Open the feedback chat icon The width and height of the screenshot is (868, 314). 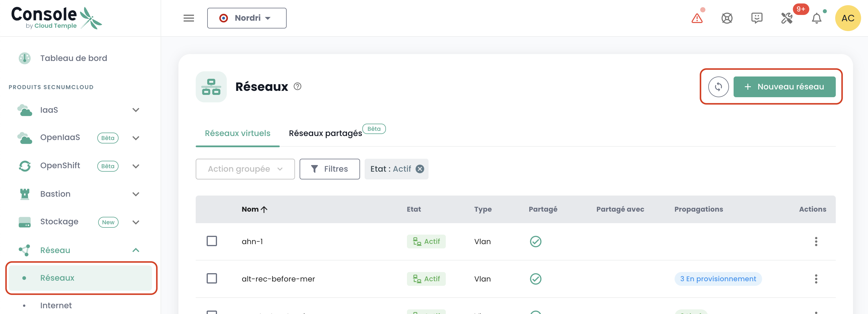(x=756, y=18)
